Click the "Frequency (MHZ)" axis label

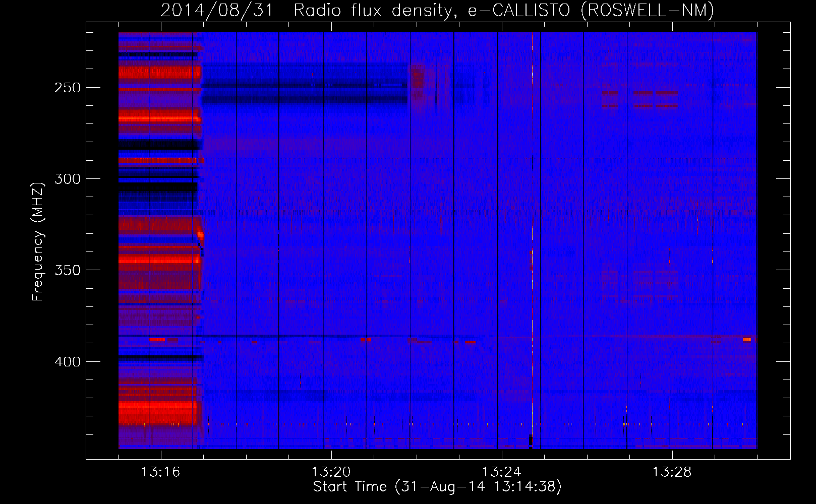(x=38, y=242)
